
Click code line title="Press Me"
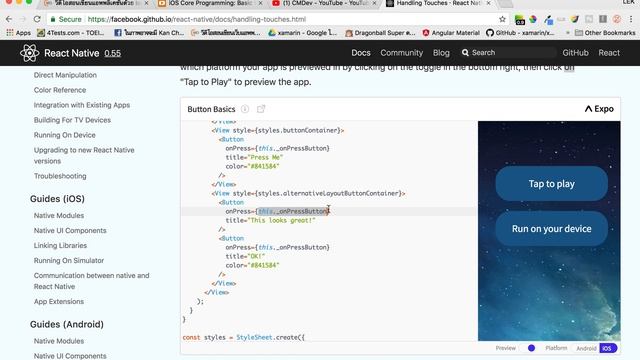click(254, 157)
